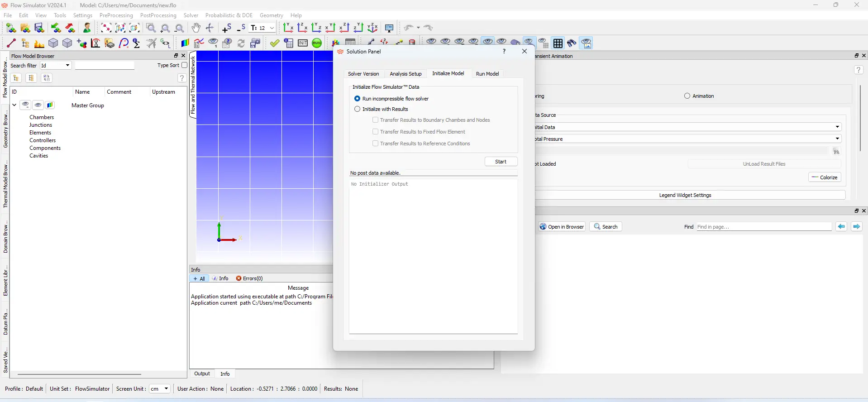Viewport: 868px width, 402px height.
Task: Switch to the Analysis Setup tab
Action: pyautogui.click(x=405, y=74)
